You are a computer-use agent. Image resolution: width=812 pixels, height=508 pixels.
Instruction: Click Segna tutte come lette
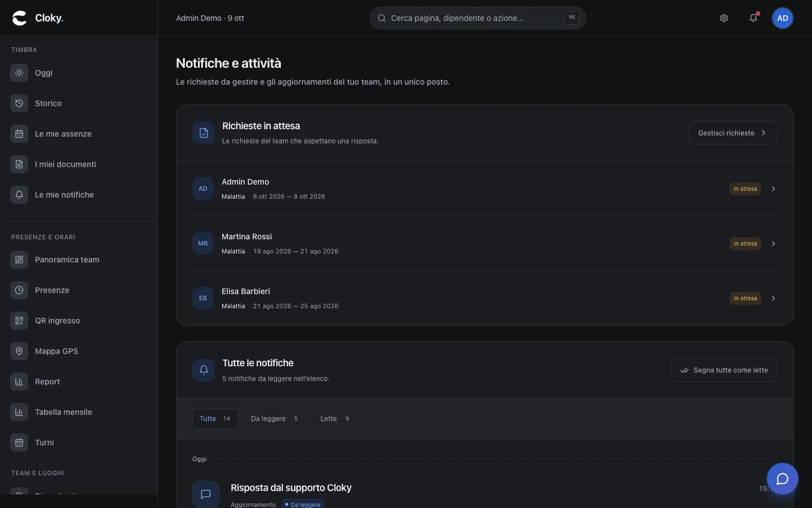point(723,370)
